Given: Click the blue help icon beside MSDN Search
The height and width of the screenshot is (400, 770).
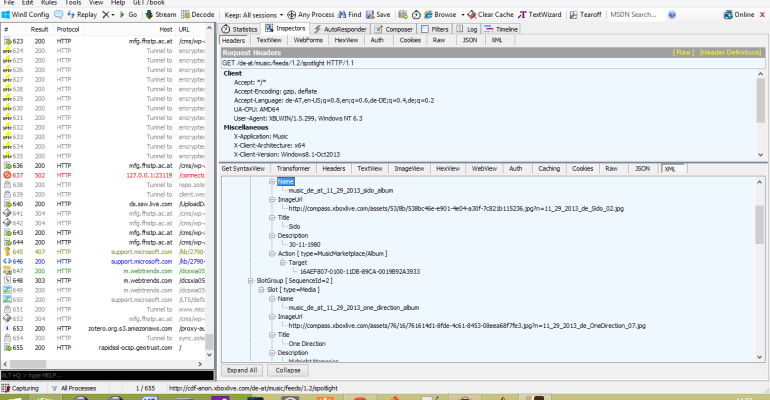Looking at the screenshot, I should pyautogui.click(x=672, y=15).
